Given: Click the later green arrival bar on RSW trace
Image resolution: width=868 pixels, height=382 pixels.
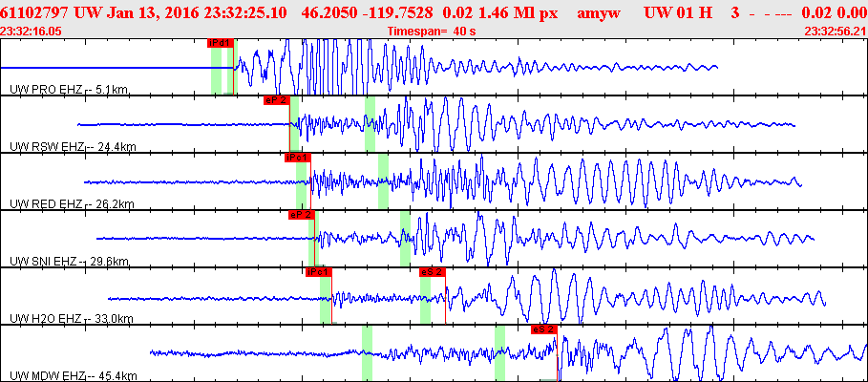Looking at the screenshot, I should click(x=370, y=123).
